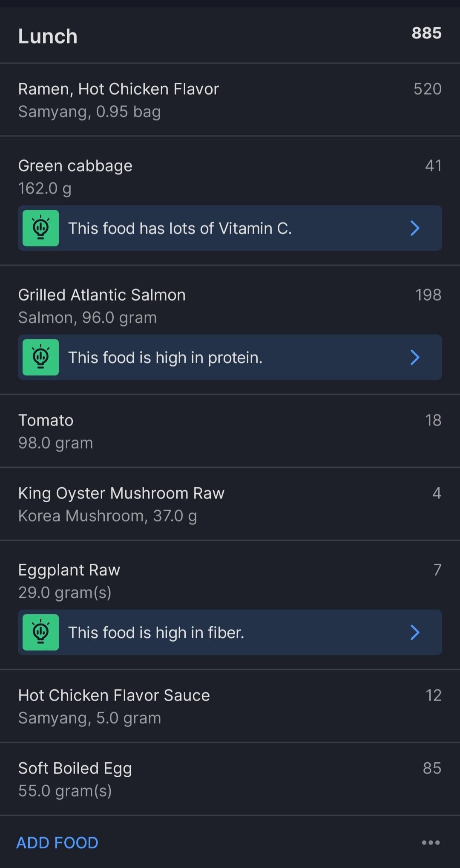Open Hot Chicken Flavor Sauce entry
This screenshot has height=868, width=460.
tap(114, 706)
